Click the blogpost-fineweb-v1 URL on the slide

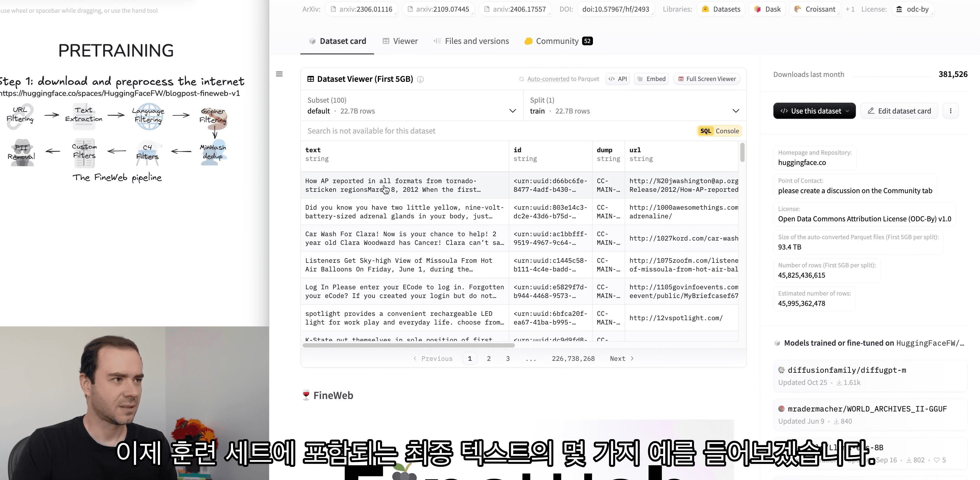pos(120,93)
